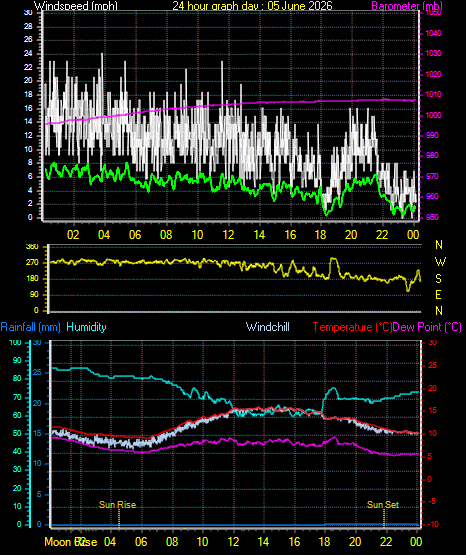Click 1010 on the barometer axis
The image size is (466, 555).
[433, 95]
